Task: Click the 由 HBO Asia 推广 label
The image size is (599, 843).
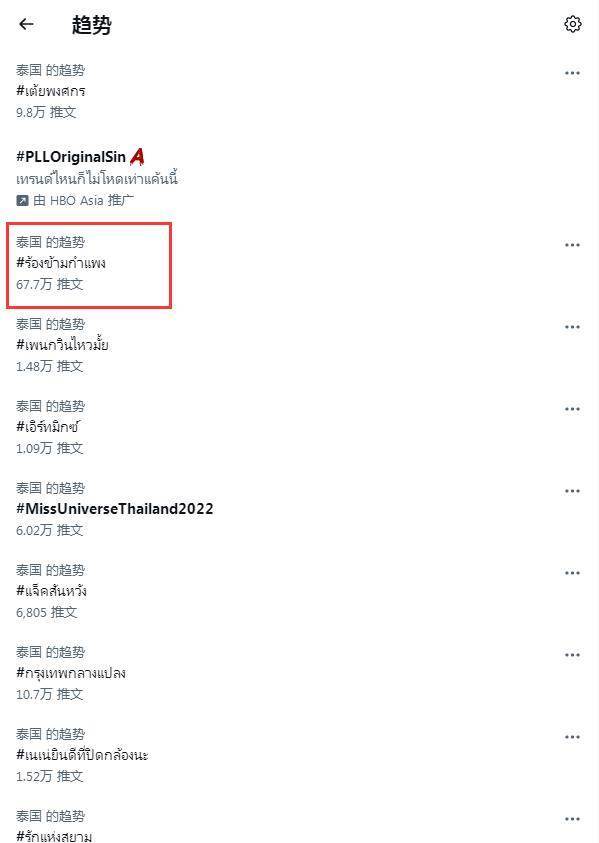Action: click(83, 201)
